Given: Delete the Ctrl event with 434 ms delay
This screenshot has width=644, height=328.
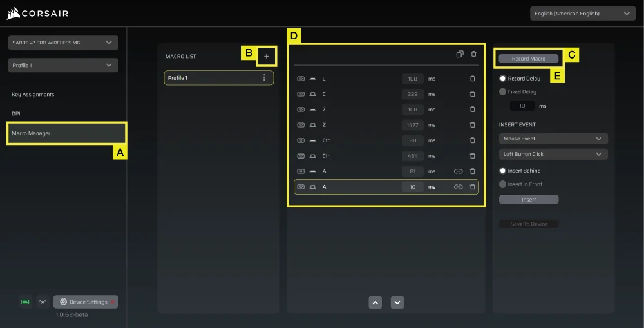Looking at the screenshot, I should tap(472, 156).
